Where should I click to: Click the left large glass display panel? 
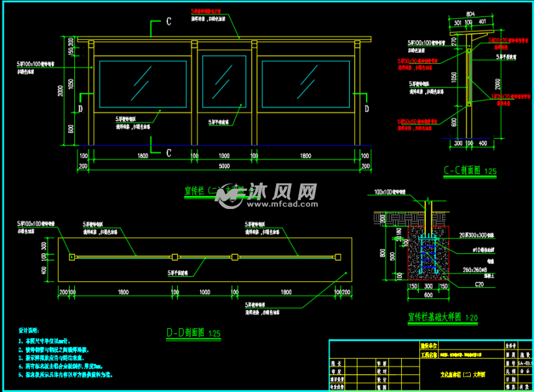click(x=142, y=83)
